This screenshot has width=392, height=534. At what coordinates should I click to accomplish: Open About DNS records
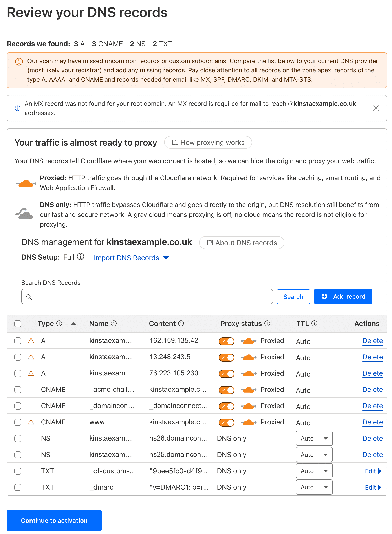pos(242,242)
